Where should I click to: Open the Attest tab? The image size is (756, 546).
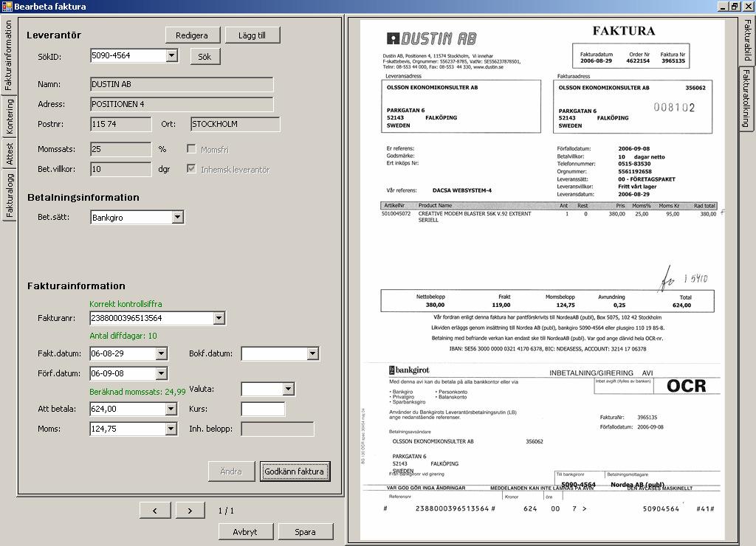pyautogui.click(x=9, y=153)
